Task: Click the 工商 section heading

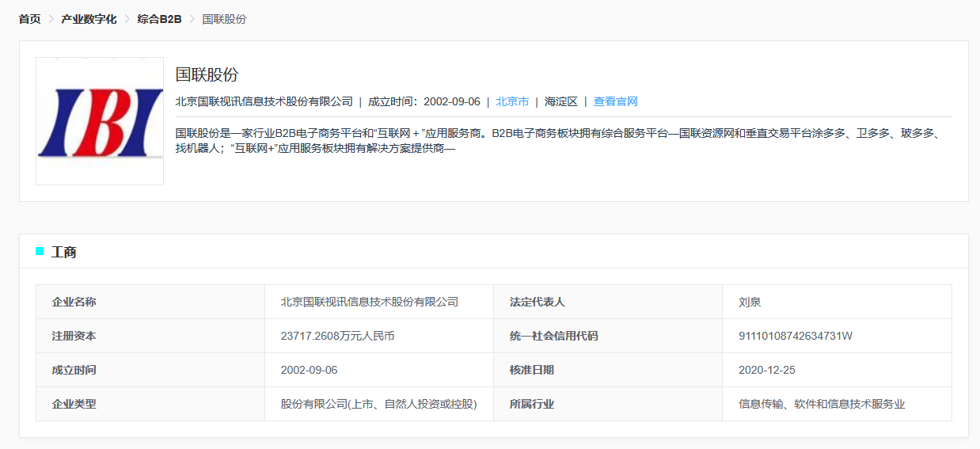Action: pos(64,252)
